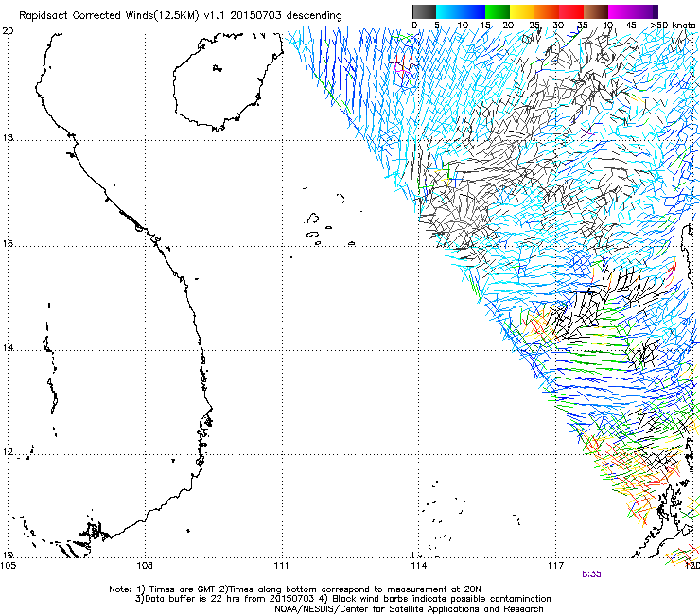
Task: Click the latitude label 20
Action: click(8, 31)
